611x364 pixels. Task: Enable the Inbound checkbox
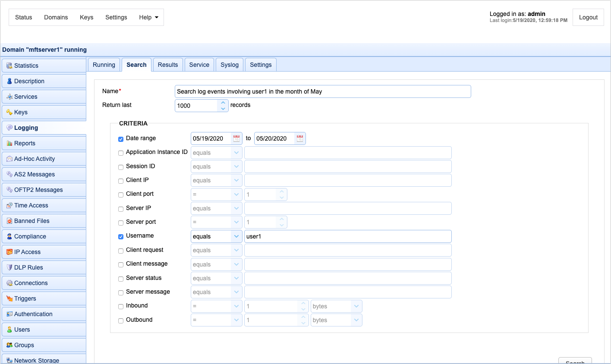(x=121, y=306)
